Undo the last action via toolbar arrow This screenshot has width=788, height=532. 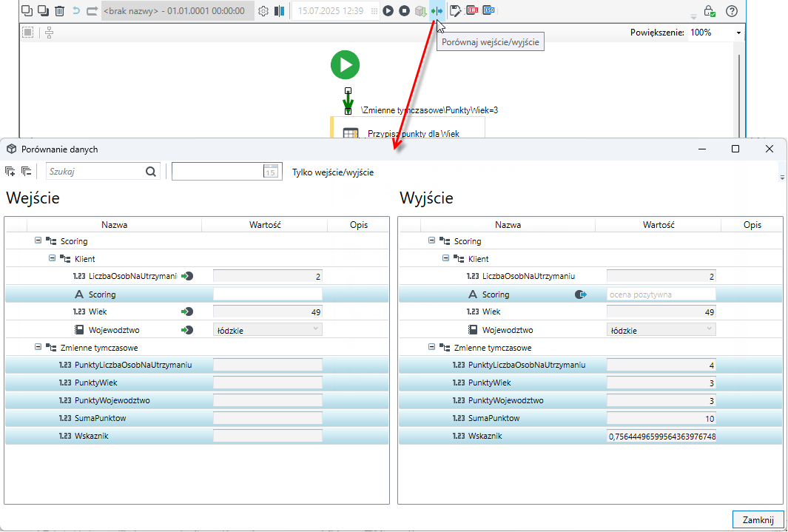click(76, 10)
